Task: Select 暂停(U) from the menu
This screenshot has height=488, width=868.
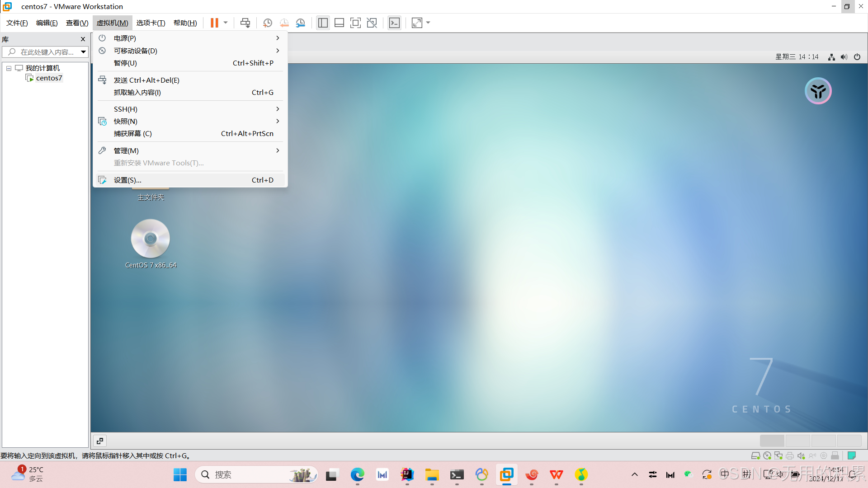Action: pos(190,63)
